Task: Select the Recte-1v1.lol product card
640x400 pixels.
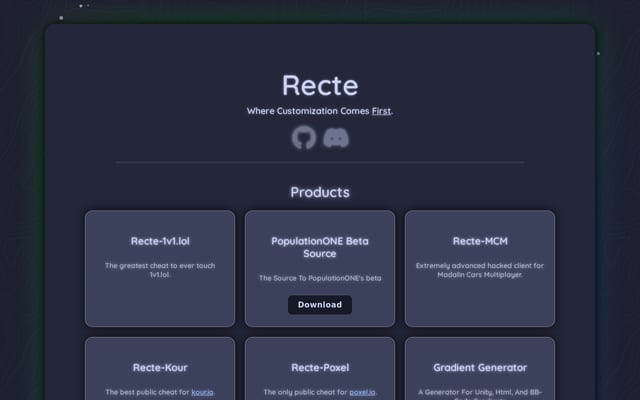Action: tap(160, 269)
